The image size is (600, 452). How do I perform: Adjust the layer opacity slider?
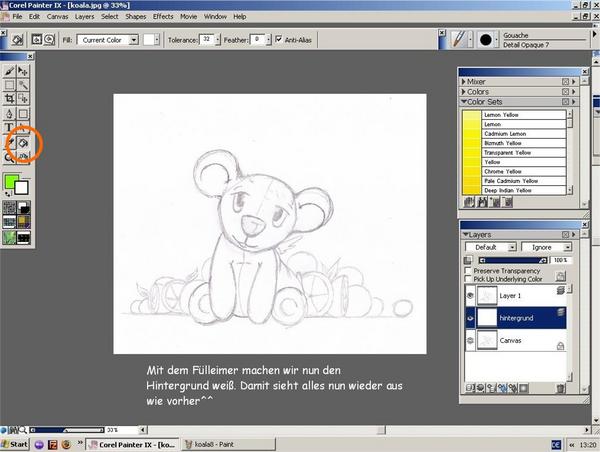tap(513, 260)
